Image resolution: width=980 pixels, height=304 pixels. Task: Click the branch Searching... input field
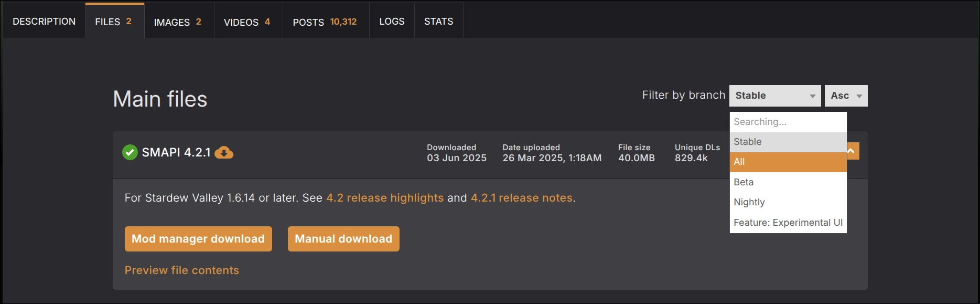coord(788,122)
